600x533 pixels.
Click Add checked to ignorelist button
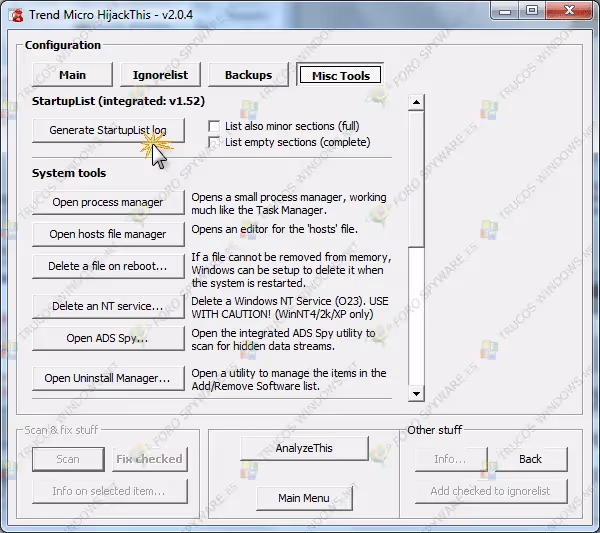(491, 491)
